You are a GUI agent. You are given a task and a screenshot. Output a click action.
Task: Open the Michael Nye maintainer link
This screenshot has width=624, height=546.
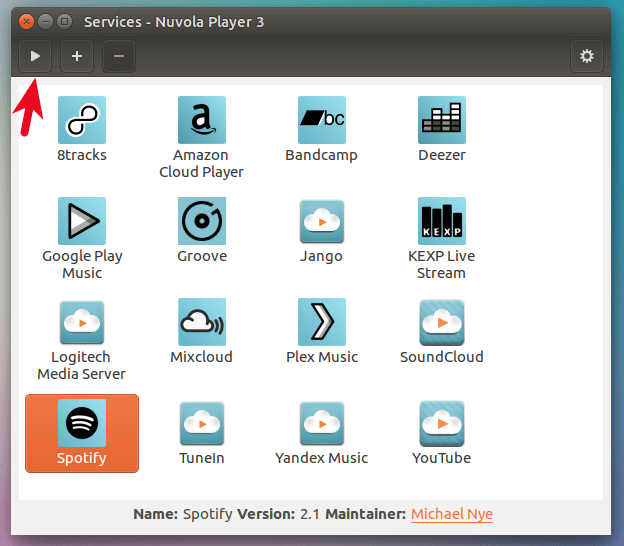[451, 514]
